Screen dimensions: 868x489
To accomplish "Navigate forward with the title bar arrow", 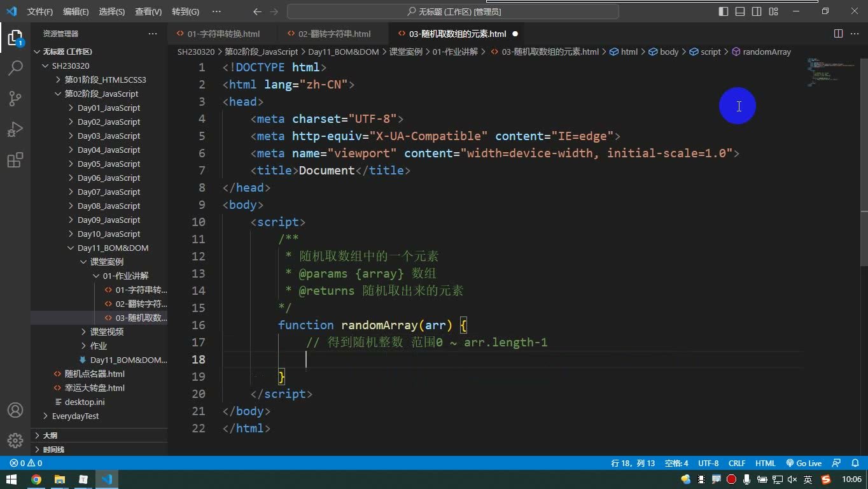I will 274,11.
